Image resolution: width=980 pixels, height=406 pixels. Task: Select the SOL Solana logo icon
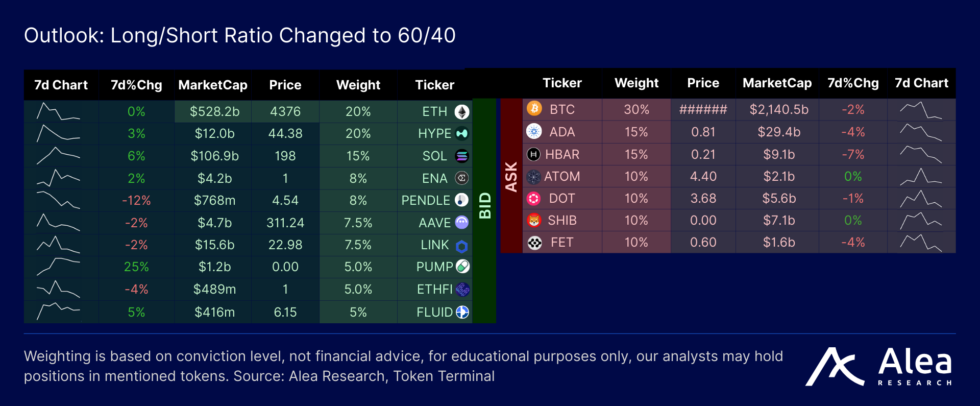click(x=462, y=156)
